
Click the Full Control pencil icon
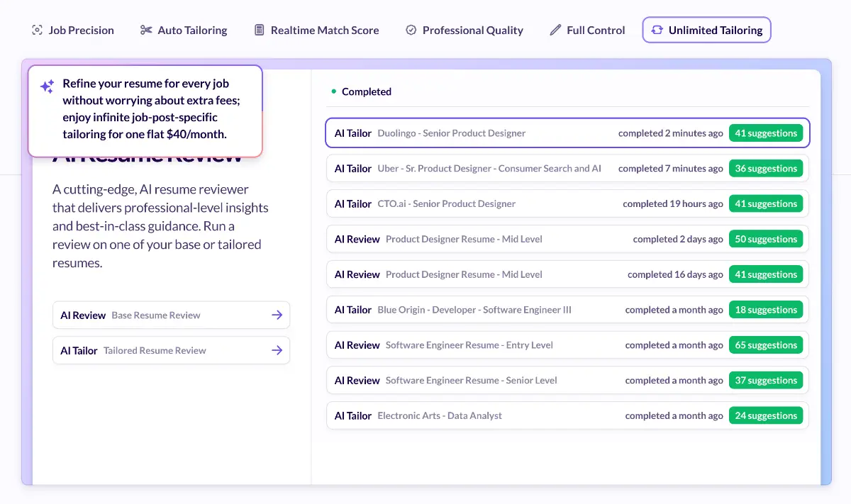[555, 30]
